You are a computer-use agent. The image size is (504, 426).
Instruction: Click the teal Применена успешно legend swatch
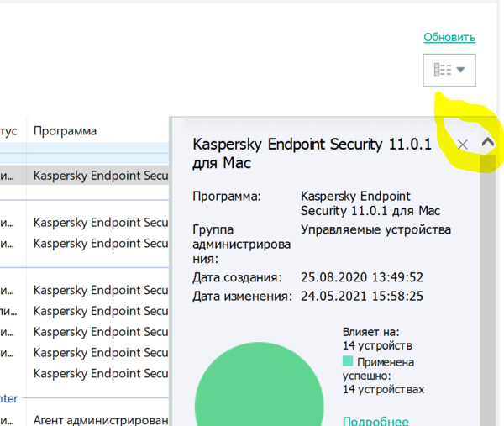(348, 362)
